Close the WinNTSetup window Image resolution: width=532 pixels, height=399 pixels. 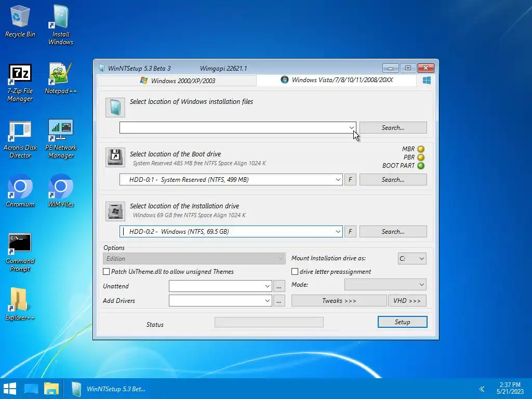click(x=426, y=68)
